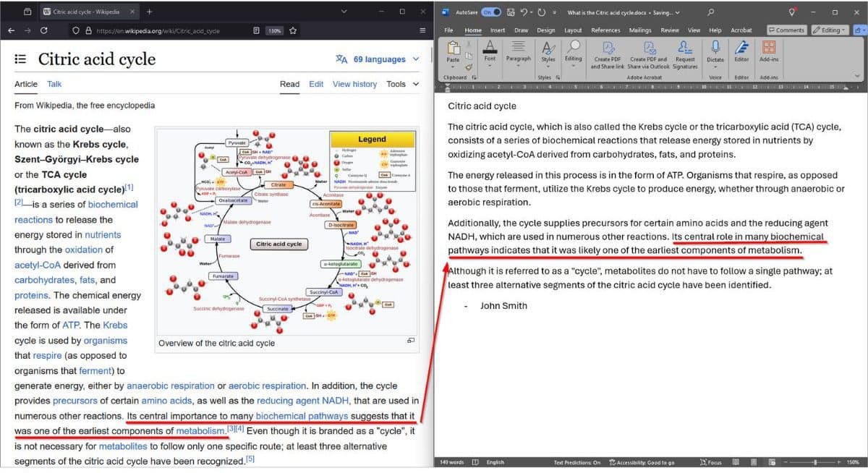
Task: Open the Font group icon in Word
Action: 490,48
